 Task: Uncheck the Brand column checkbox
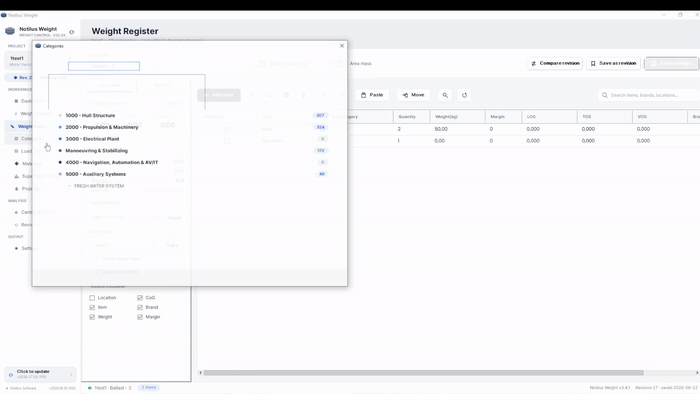pyautogui.click(x=140, y=307)
